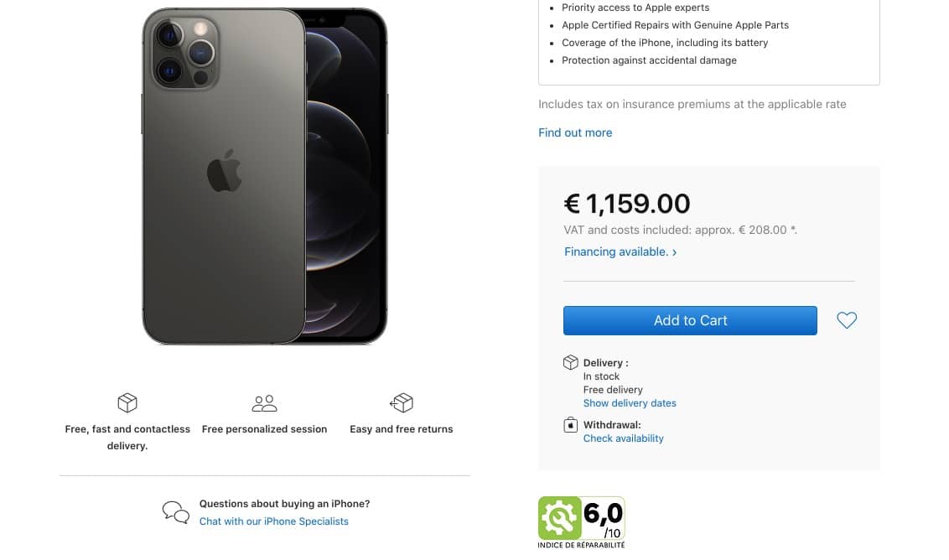This screenshot has width=949, height=560.
Task: Open the Find out more link
Action: [x=575, y=132]
